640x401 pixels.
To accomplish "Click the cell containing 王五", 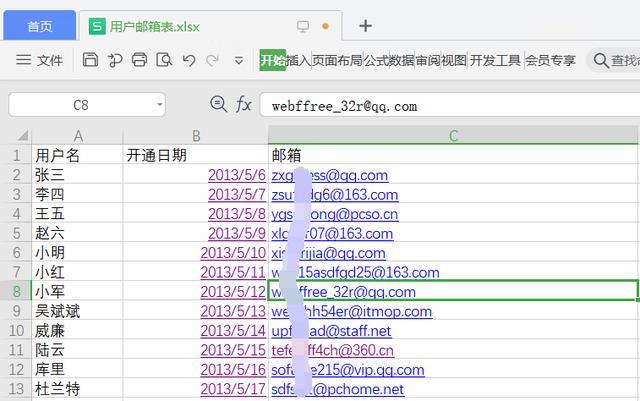I will (78, 213).
